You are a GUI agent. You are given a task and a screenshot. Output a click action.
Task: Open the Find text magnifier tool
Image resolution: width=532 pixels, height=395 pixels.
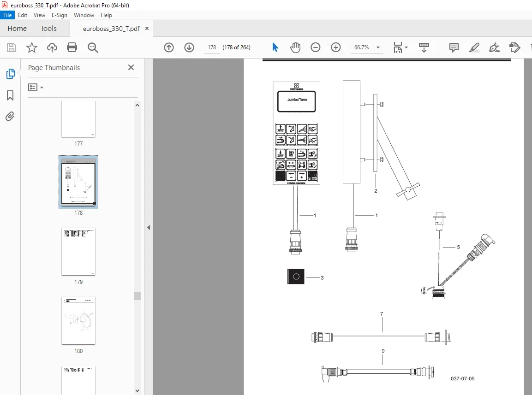pyautogui.click(x=93, y=47)
